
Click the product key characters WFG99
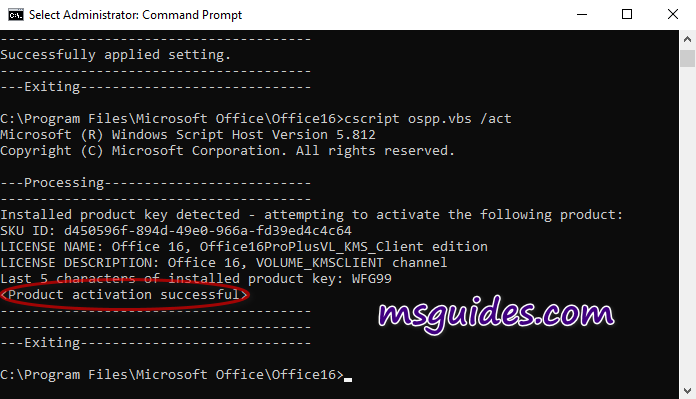372,279
